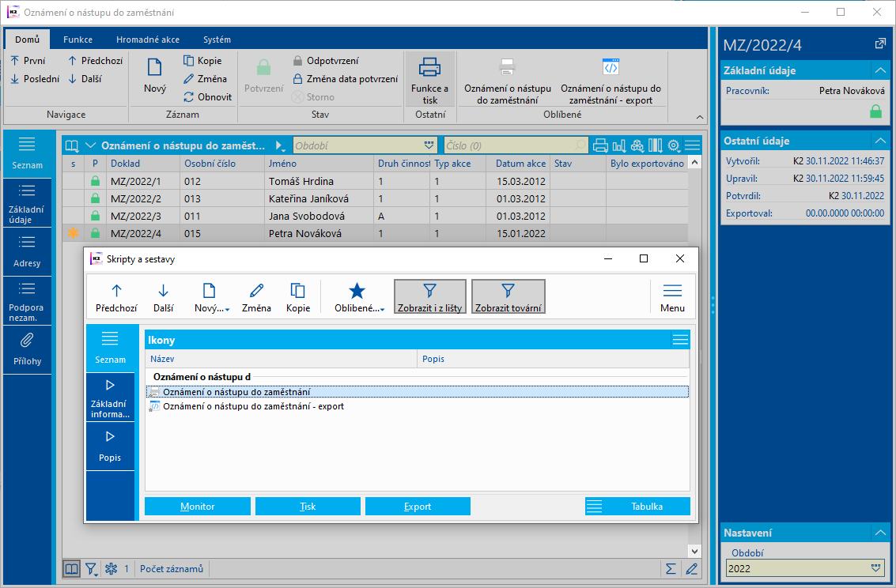Screen dimensions: 896x588
Task: Click Další in Skripty a sestavy dialog
Action: (x=164, y=297)
